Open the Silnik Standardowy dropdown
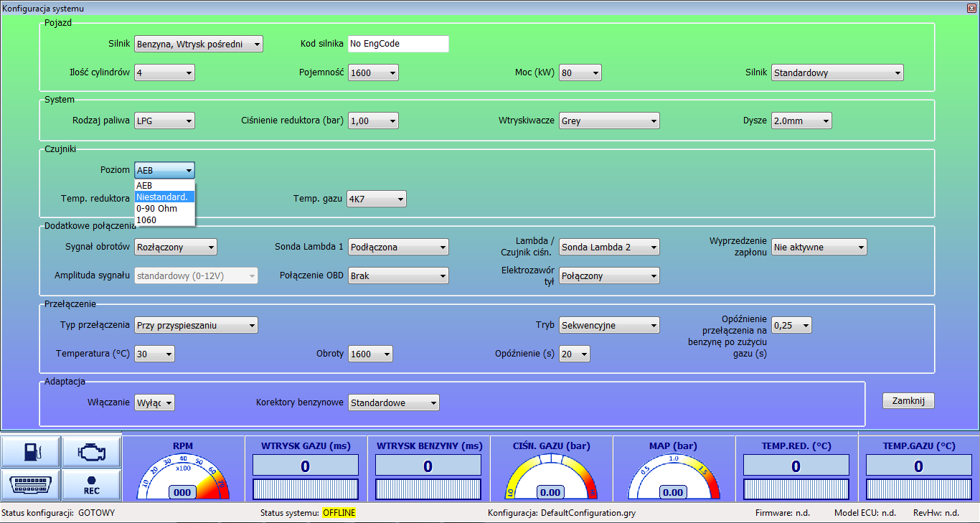Viewport: 980px width, 523px height. coord(838,72)
